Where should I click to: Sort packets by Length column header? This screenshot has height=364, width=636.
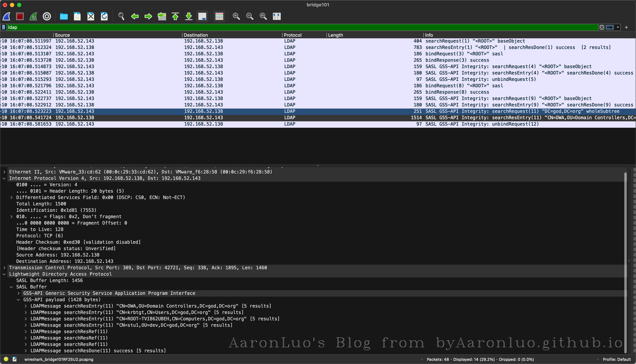point(335,35)
